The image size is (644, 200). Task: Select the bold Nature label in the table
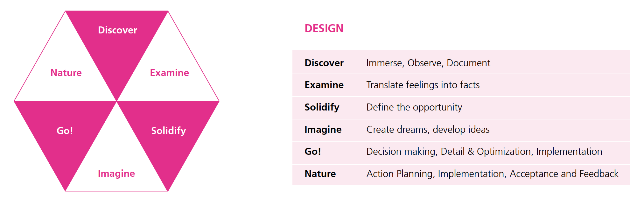click(320, 174)
